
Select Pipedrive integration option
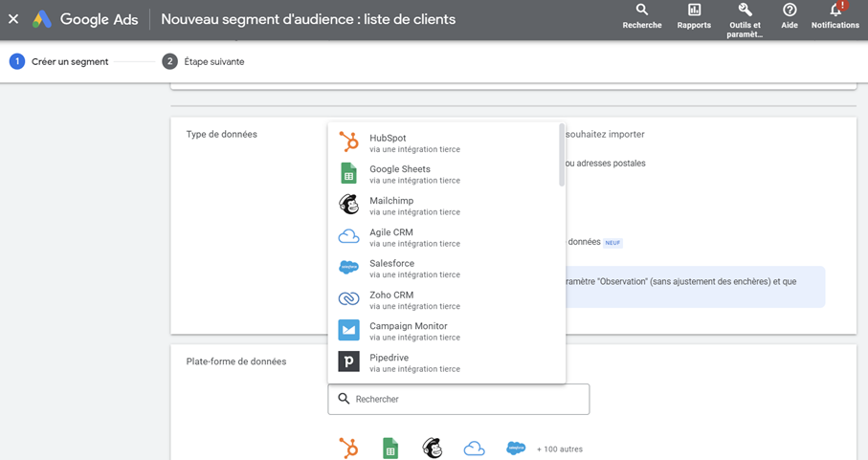(447, 362)
